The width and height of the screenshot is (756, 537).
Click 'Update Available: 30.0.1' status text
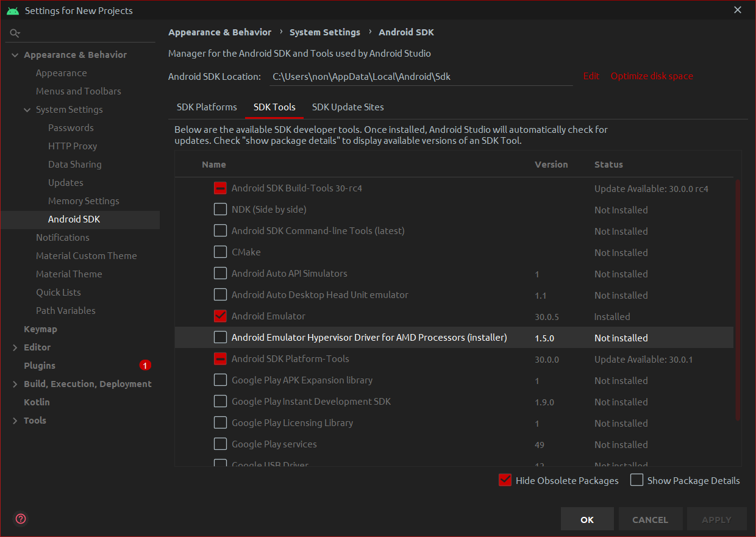(644, 360)
